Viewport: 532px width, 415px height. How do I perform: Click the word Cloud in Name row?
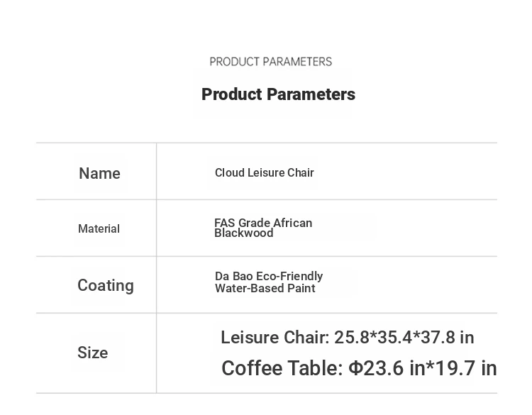(x=229, y=172)
